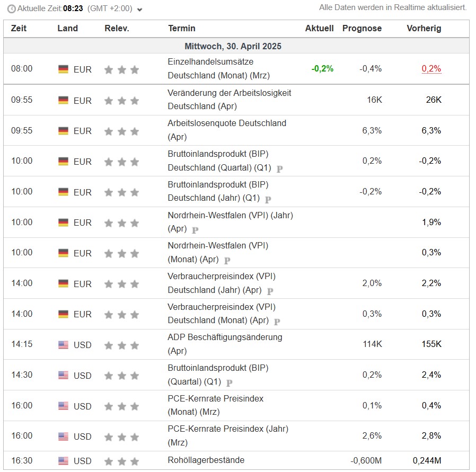Viewport: 476px width, 472px height.
Task: Click the clock icon beside Aktuelle Zeit
Action: click(x=11, y=9)
